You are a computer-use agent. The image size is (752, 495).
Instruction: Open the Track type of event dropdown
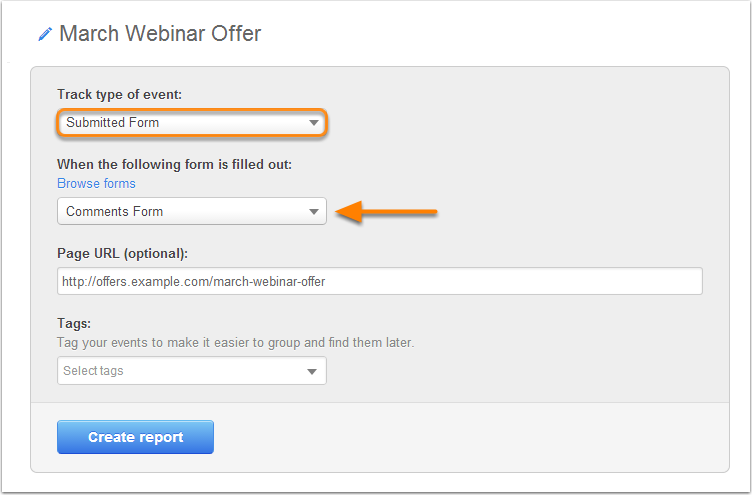coord(192,123)
